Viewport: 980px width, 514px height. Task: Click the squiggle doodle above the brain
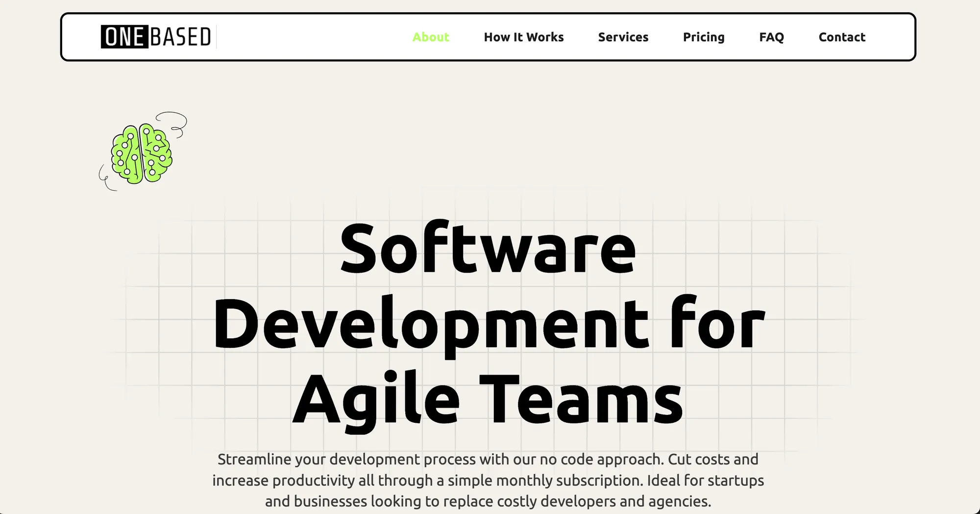tap(171, 121)
